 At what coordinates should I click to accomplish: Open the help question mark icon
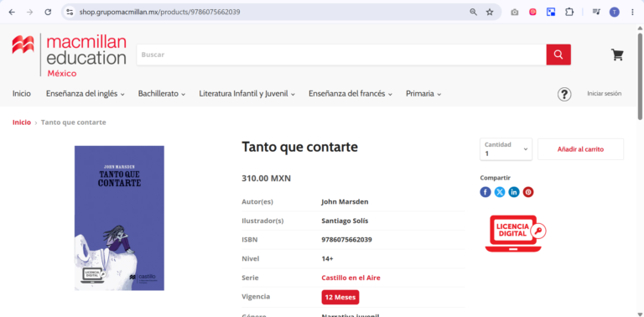[564, 94]
